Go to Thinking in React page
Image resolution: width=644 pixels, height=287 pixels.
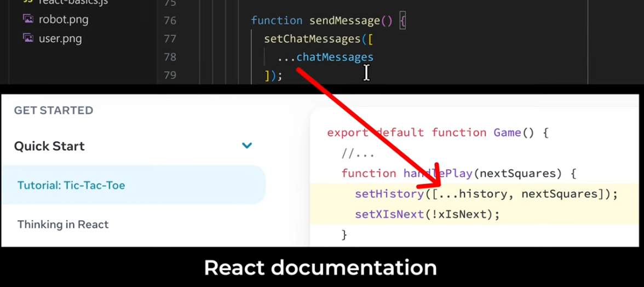coord(63,225)
